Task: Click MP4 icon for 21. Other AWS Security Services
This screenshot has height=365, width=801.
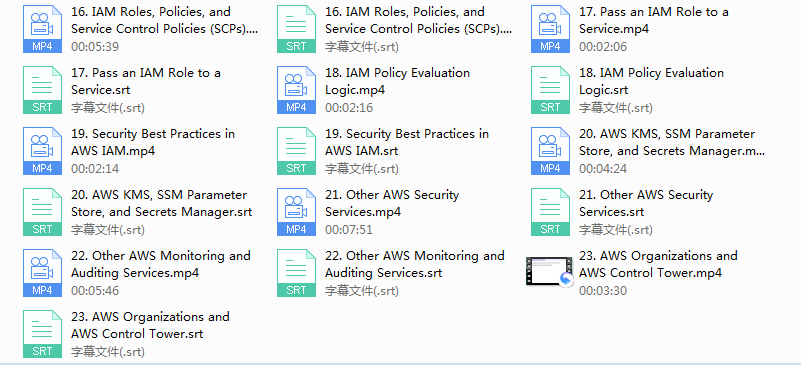Action: click(296, 212)
